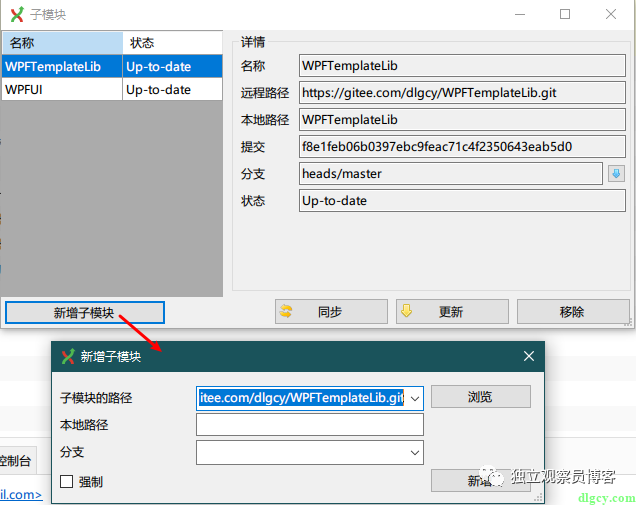Sort by the 状态 column header
Screen dimensions: 636x505
172,43
